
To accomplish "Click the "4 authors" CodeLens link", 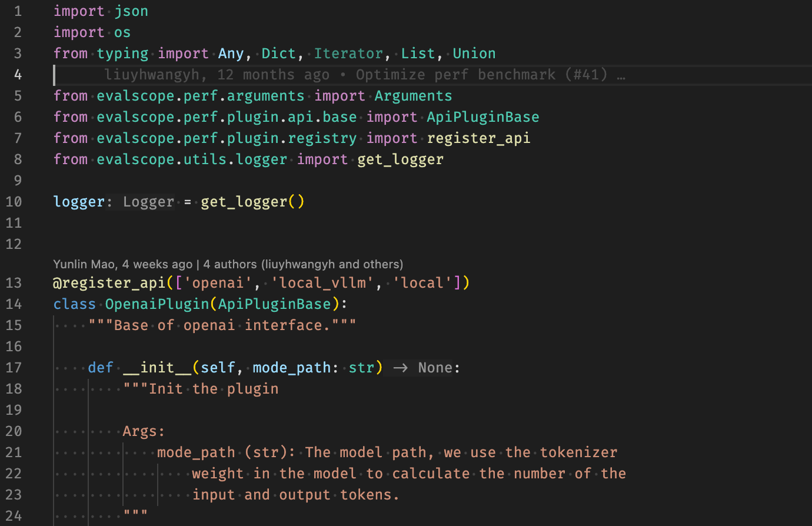I will [x=303, y=264].
